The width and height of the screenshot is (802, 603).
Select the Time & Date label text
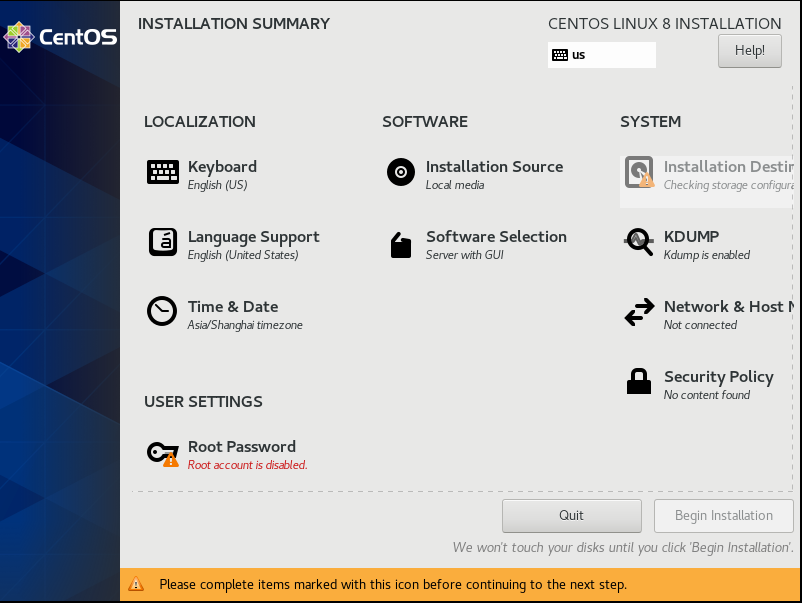233,306
